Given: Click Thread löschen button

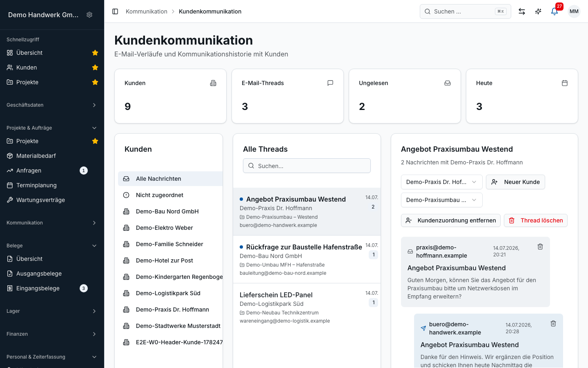Looking at the screenshot, I should [x=536, y=220].
